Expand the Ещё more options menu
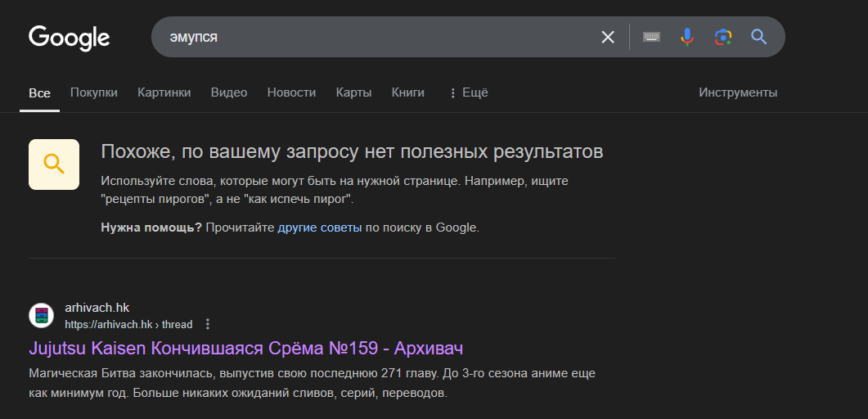 468,92
